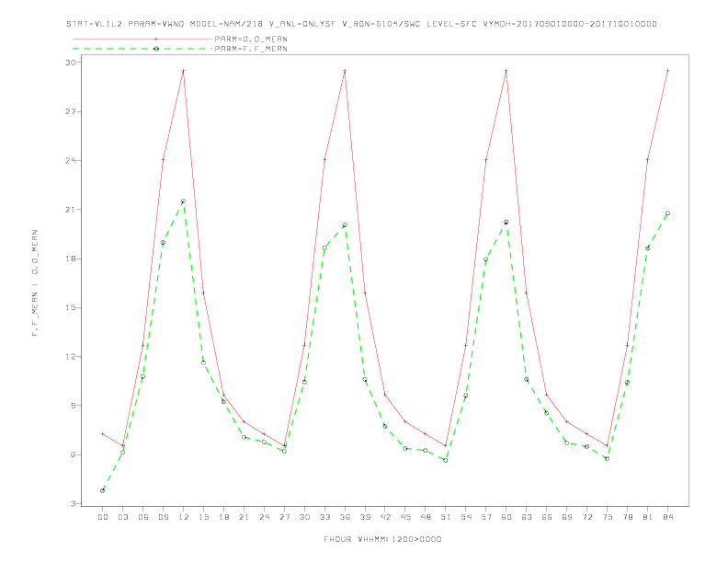The width and height of the screenshot is (728, 563).
Task: Click the FHOUR VHHMM:1200>0000 x-axis label
Action: click(382, 539)
